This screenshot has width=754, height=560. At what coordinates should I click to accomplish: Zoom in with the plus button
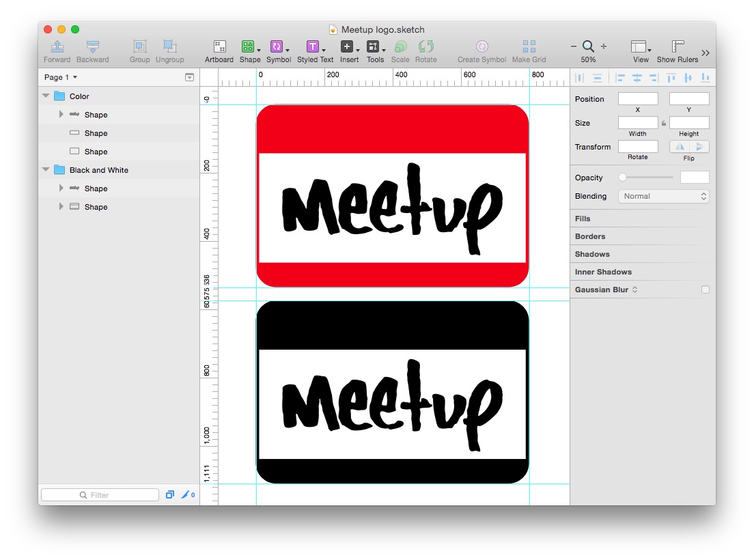[604, 46]
